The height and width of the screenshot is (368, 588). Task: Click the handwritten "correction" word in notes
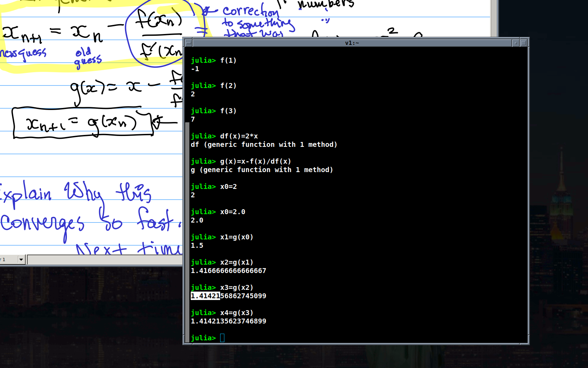(251, 11)
